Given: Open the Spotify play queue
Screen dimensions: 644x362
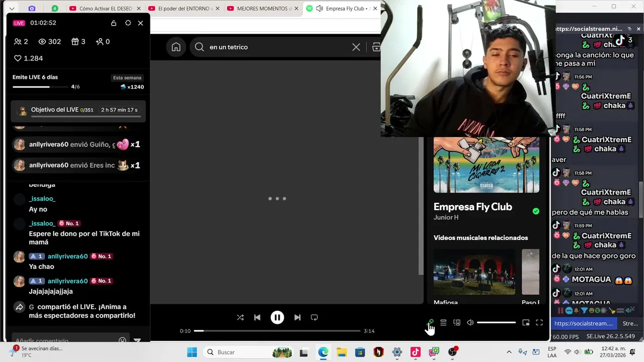Looking at the screenshot, I should [x=443, y=323].
